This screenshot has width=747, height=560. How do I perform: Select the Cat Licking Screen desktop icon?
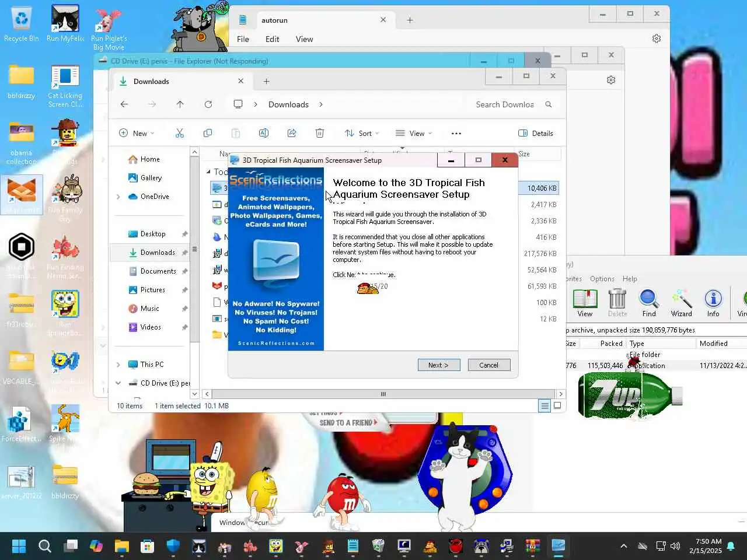65,86
